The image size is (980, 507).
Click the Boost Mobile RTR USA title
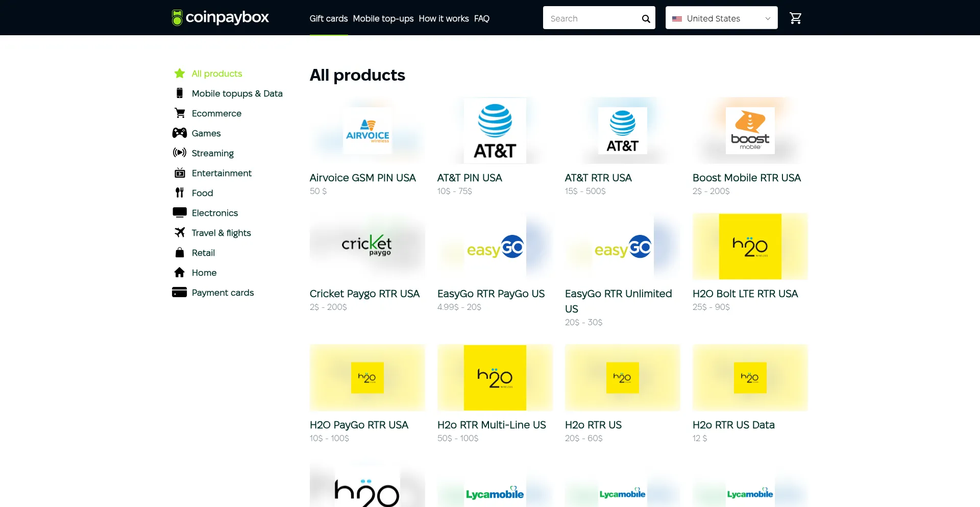click(x=747, y=178)
